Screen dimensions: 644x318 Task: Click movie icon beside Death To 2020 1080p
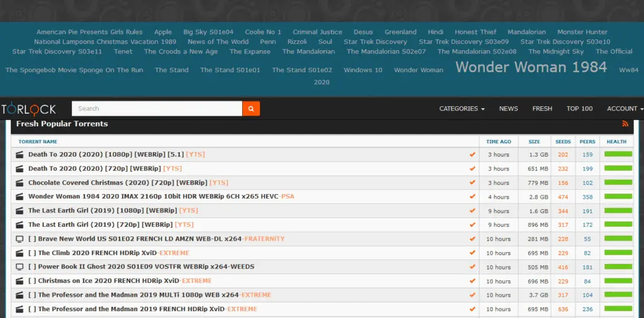(x=19, y=155)
